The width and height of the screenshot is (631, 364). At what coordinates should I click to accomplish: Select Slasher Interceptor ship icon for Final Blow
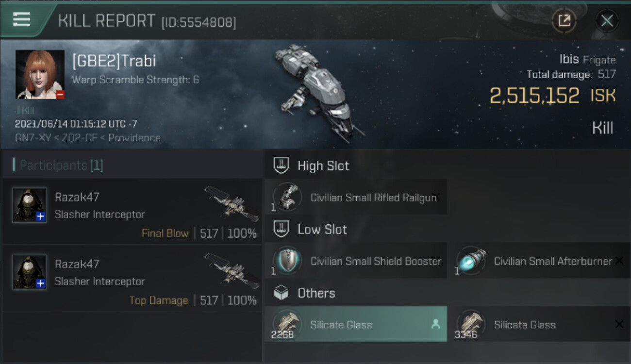tap(231, 203)
